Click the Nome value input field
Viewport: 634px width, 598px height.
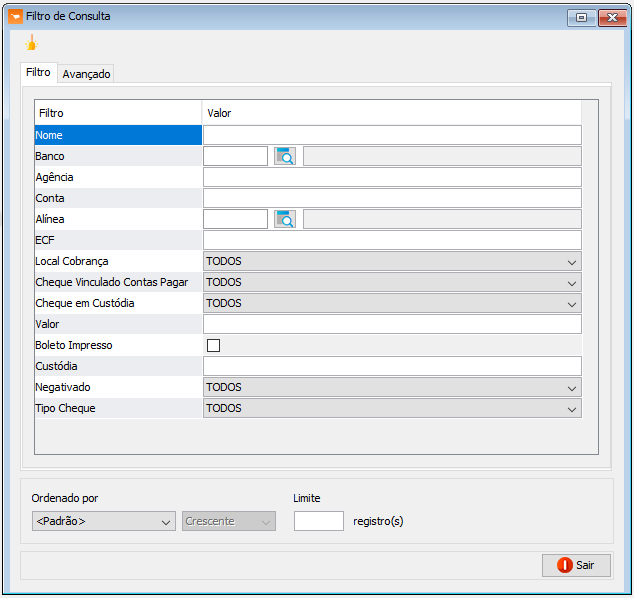[x=391, y=135]
